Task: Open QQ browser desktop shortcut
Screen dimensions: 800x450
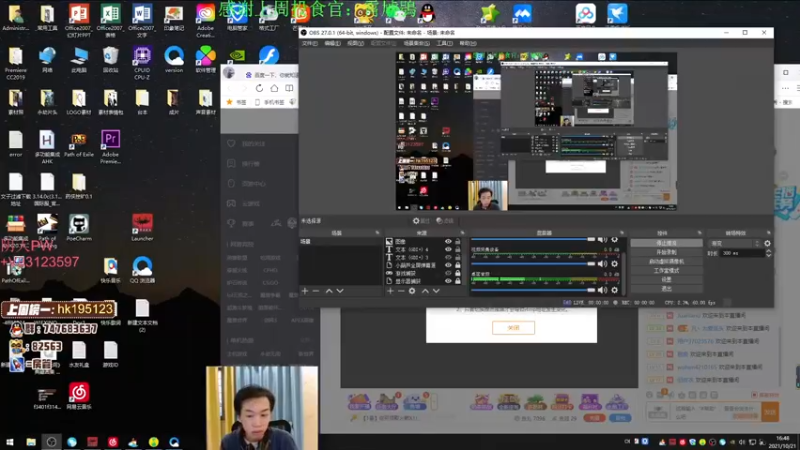Action: coord(142,270)
